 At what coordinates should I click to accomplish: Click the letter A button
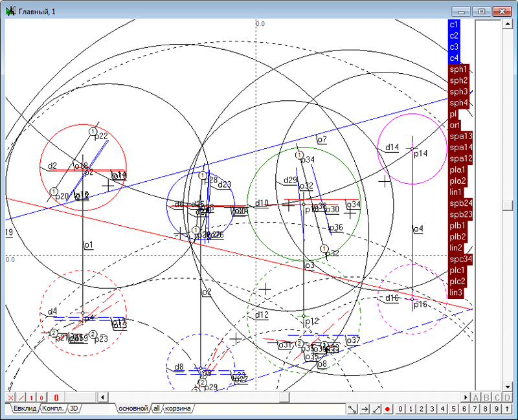476,397
